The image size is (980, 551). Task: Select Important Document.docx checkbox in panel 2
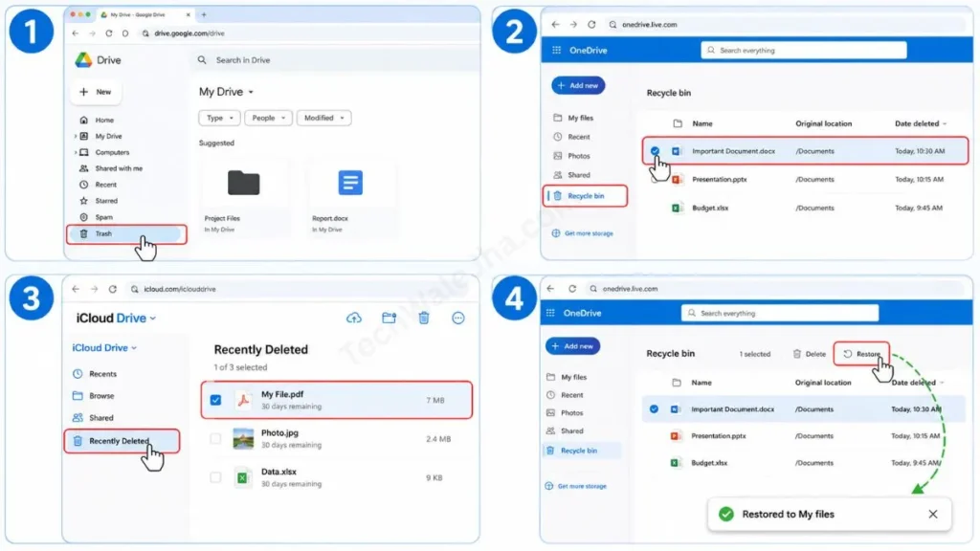point(655,151)
